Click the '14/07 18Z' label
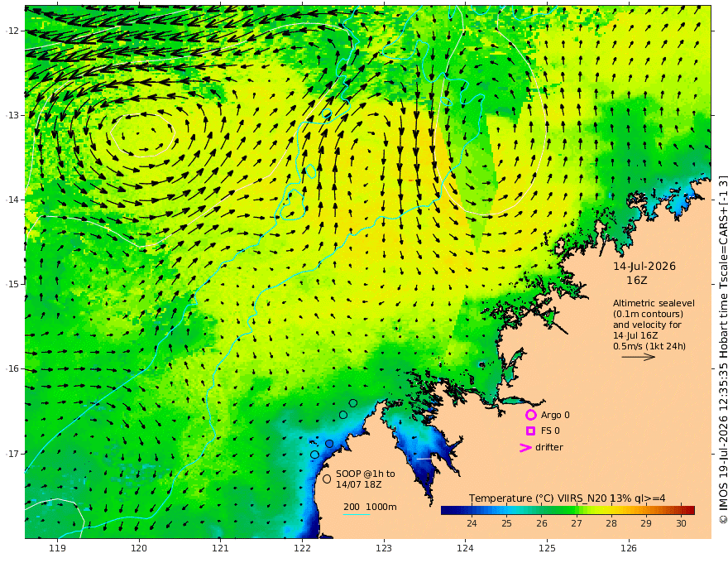 [x=359, y=484]
